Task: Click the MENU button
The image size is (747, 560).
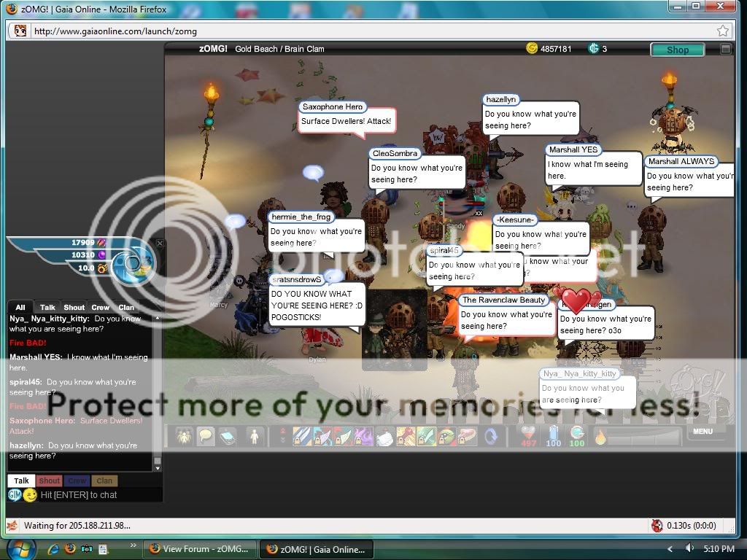Action: [703, 431]
